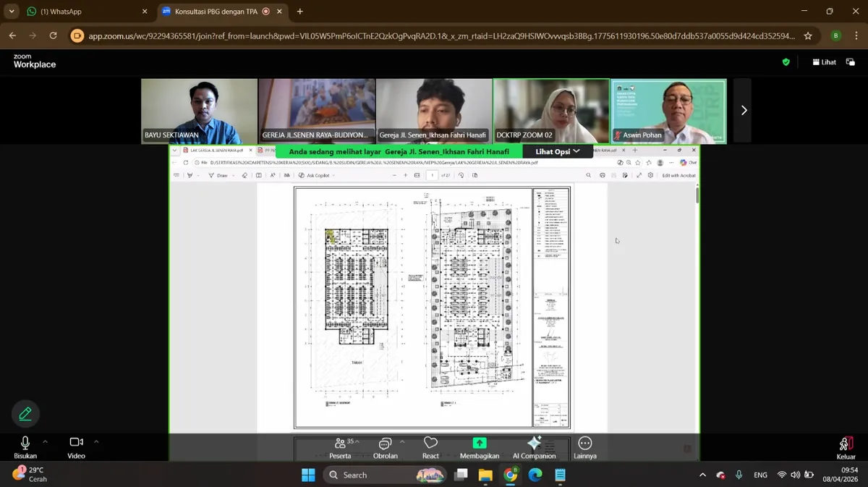Open the Windows Start menu
Screen dimensions: 868x487
click(308, 475)
